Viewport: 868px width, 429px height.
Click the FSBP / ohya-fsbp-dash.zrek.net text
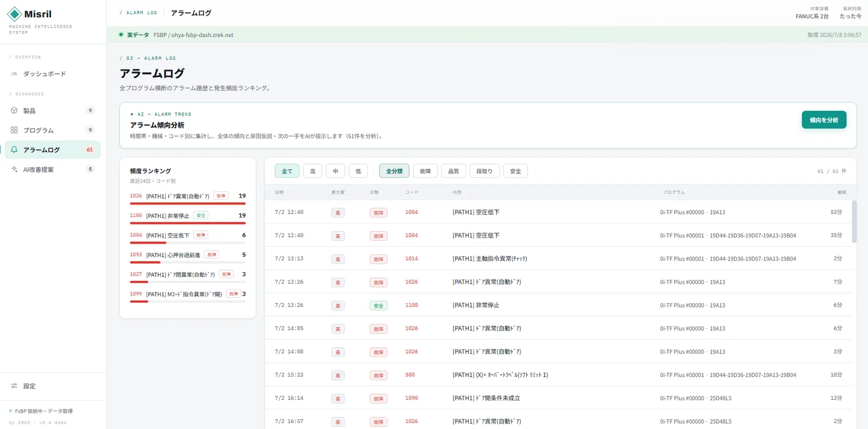click(193, 35)
